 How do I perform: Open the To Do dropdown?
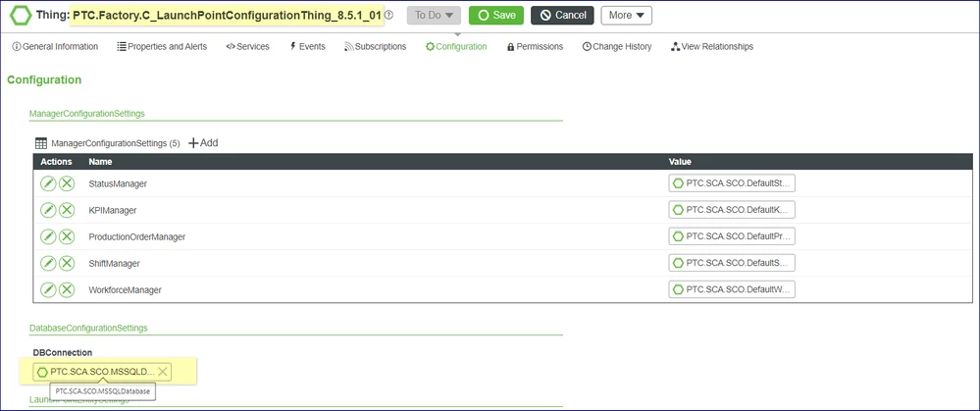click(x=434, y=15)
